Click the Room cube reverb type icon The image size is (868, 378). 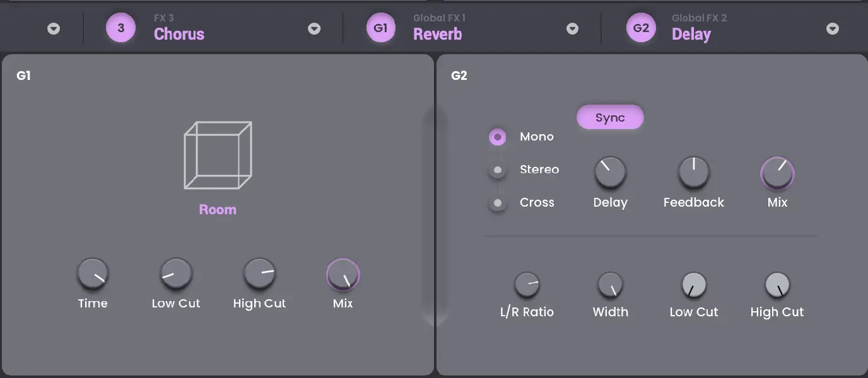(x=218, y=155)
